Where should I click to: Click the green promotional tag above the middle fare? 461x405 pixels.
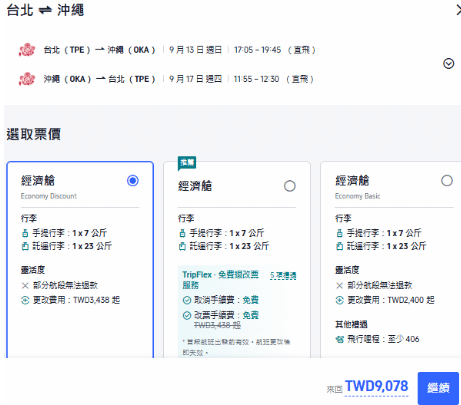[x=187, y=163]
